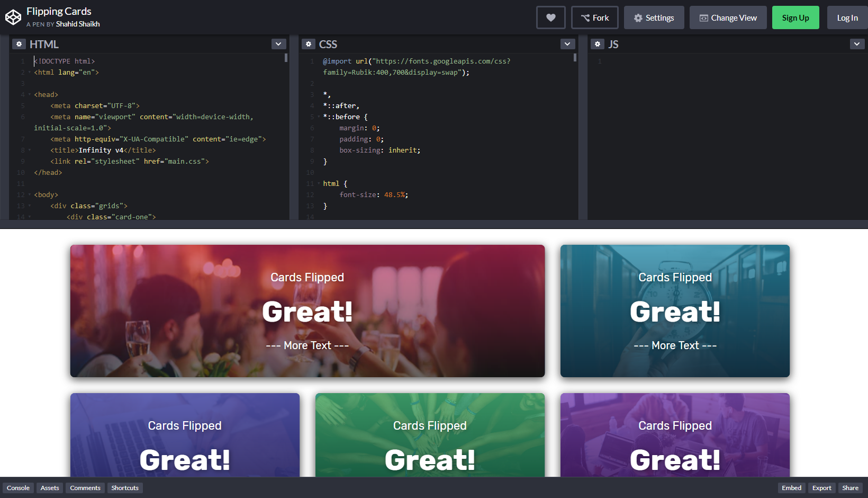Click the Export button in footer
This screenshot has width=868, height=498.
tap(822, 488)
